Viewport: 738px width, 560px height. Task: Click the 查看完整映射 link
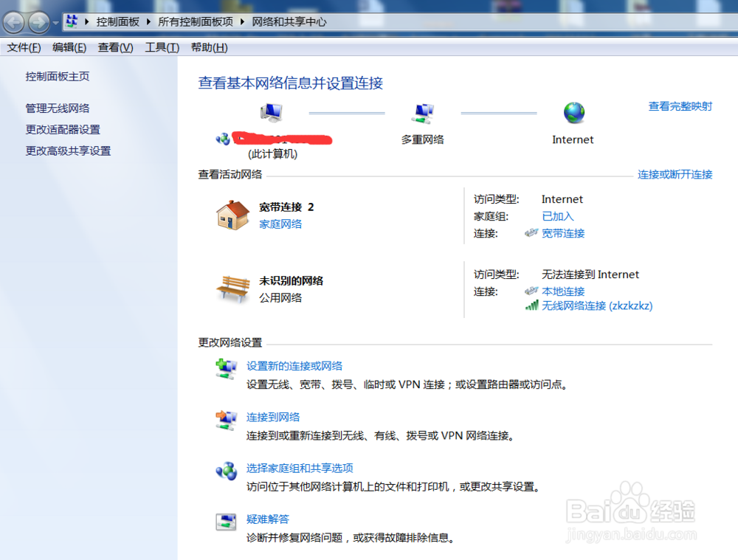[x=679, y=106]
